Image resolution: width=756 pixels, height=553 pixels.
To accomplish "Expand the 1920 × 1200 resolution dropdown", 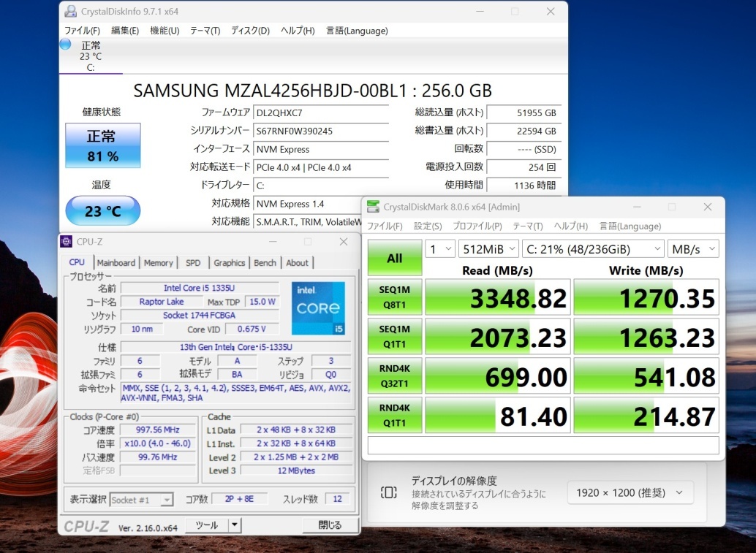I will pos(630,492).
